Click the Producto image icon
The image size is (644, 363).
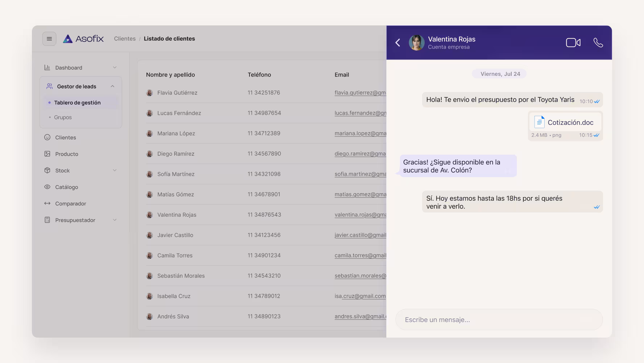click(47, 154)
